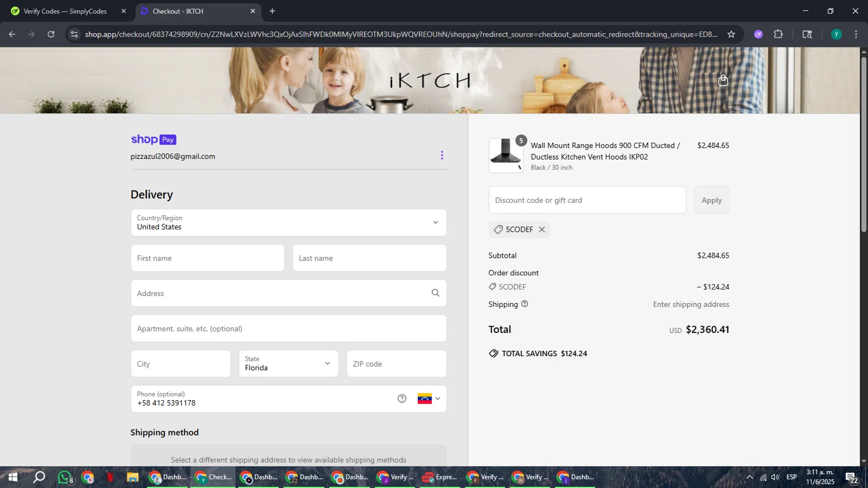The image size is (868, 488).
Task: Click the shipping info question mark icon
Action: click(x=525, y=304)
